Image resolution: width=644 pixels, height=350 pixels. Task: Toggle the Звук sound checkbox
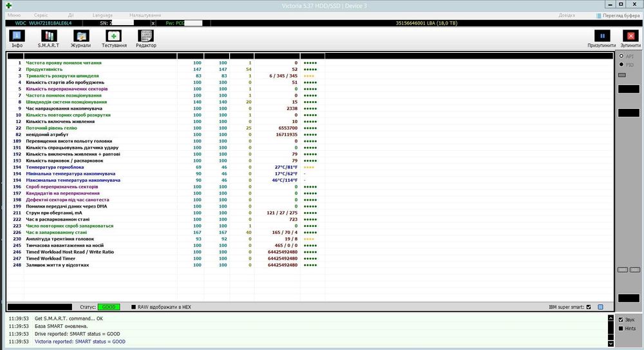(621, 320)
